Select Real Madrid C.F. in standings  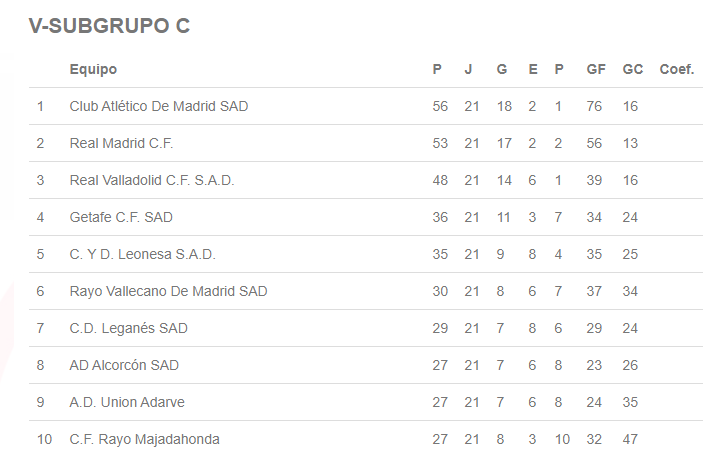click(x=121, y=143)
